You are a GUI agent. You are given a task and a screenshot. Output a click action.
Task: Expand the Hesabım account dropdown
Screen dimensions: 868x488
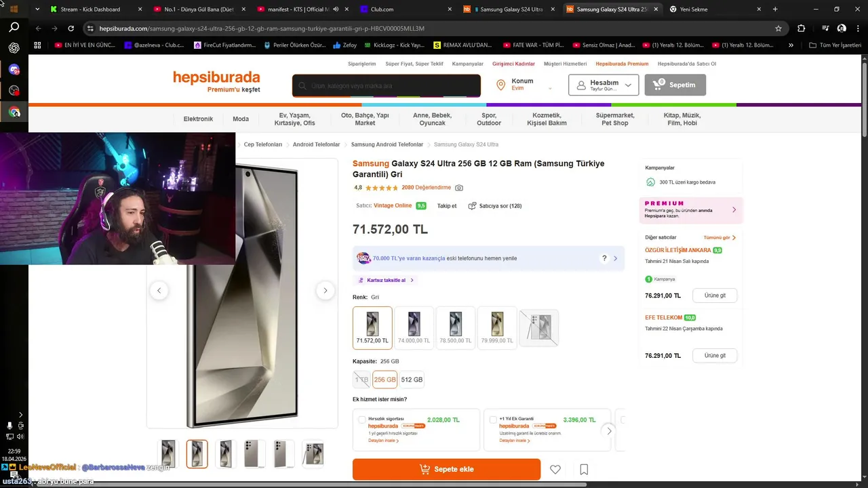click(x=604, y=85)
